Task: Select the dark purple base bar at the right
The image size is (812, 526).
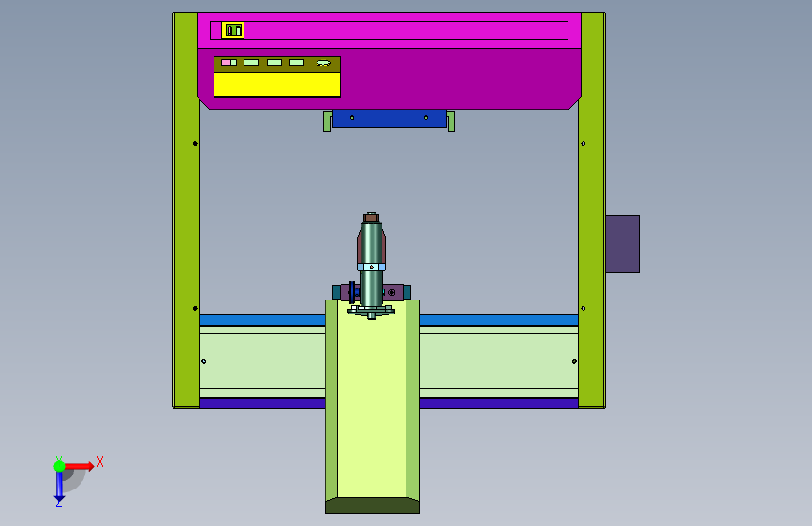Action: coord(498,402)
